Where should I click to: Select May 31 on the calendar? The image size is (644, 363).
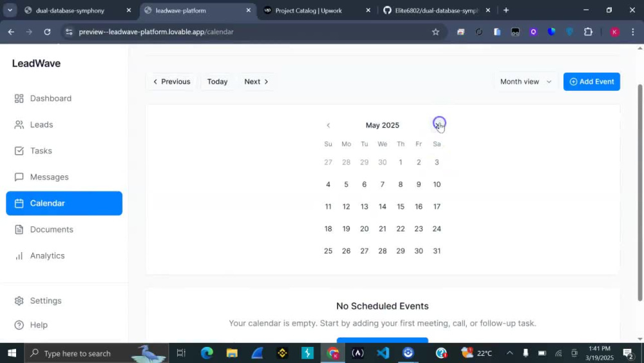(x=437, y=251)
